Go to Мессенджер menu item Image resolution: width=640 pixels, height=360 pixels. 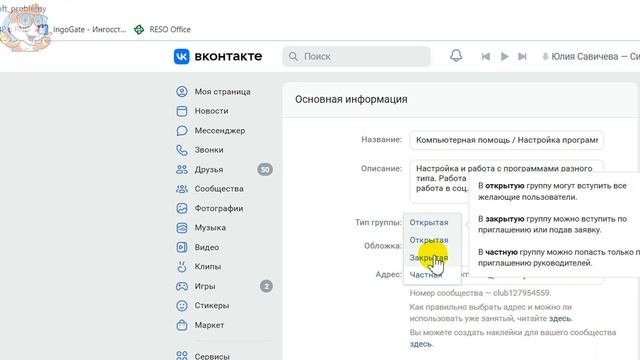pyautogui.click(x=220, y=131)
